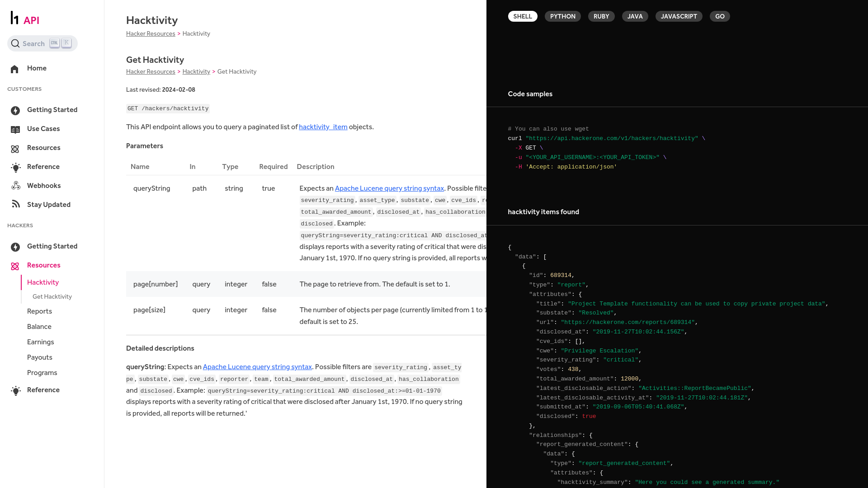Click the page[number] parameter name cell
The image size is (868, 488).
(156, 284)
